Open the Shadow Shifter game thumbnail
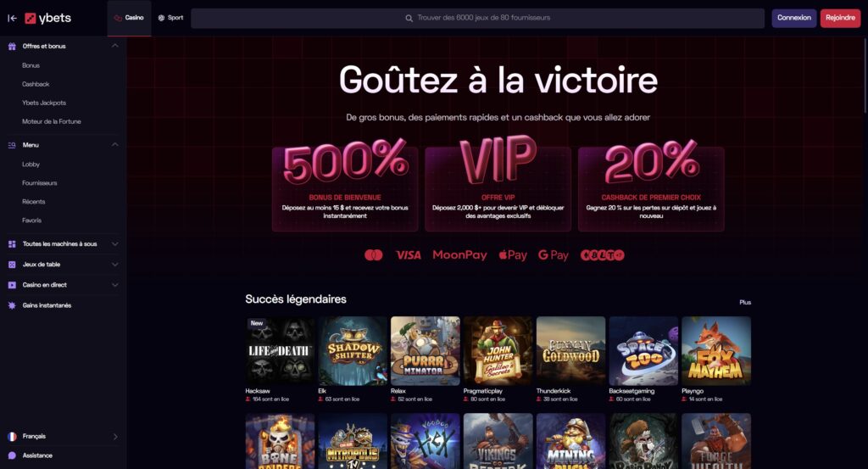Screen dimensions: 868x469 (x=353, y=351)
